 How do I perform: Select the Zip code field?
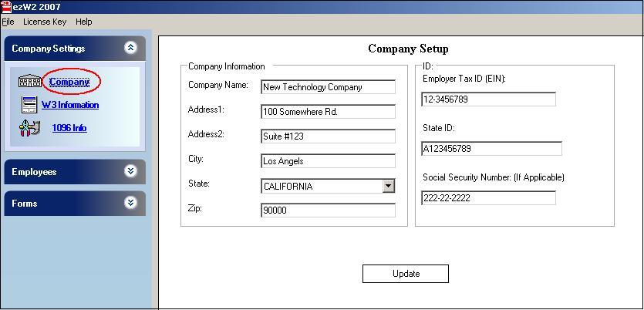pyautogui.click(x=328, y=211)
